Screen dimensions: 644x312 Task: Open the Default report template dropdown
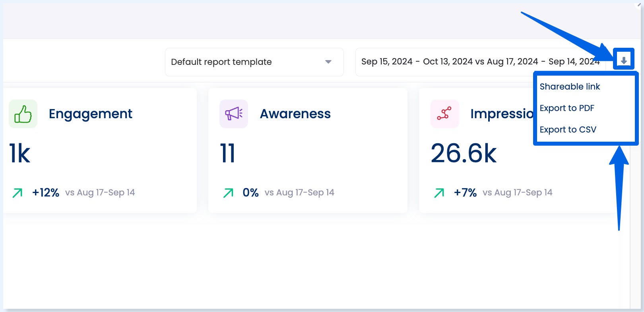tap(254, 62)
